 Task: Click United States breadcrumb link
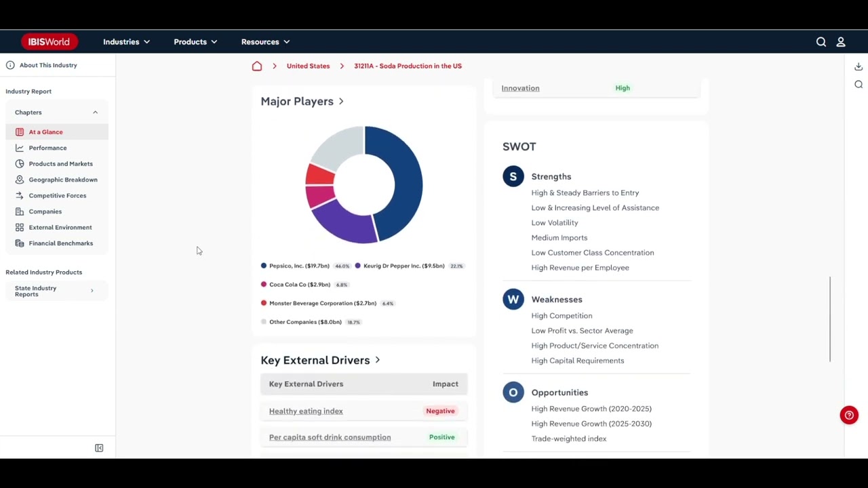click(308, 66)
